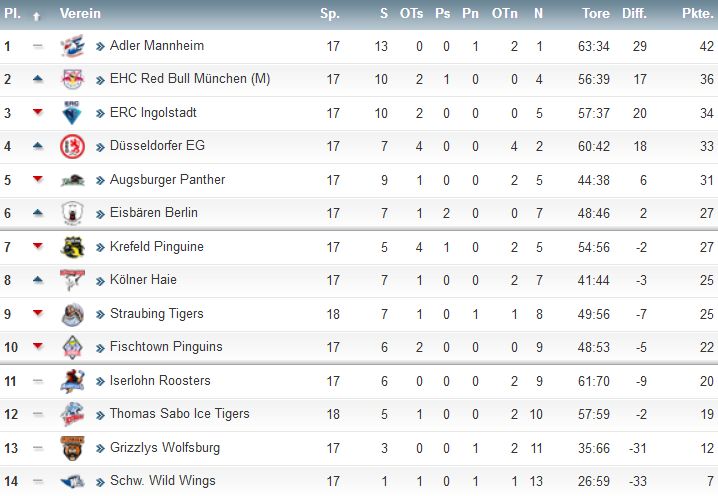Click the Straubing Tigers logo
Screen dimensions: 718x496
click(x=72, y=314)
